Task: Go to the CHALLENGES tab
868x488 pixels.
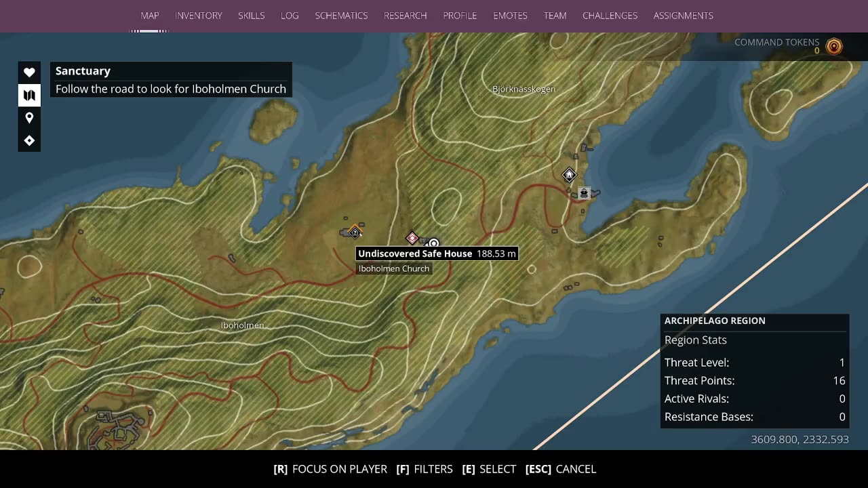Action: coord(610,16)
